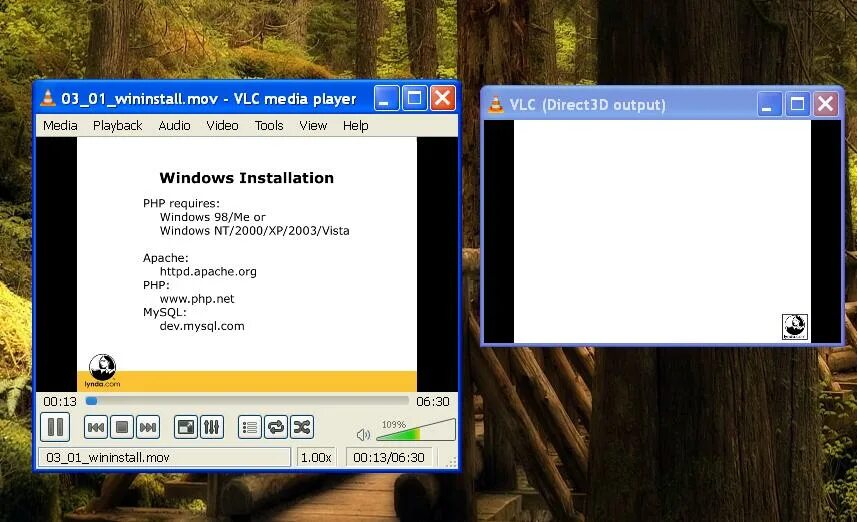Pause playback in VLC media player
This screenshot has width=857, height=522.
click(x=55, y=427)
